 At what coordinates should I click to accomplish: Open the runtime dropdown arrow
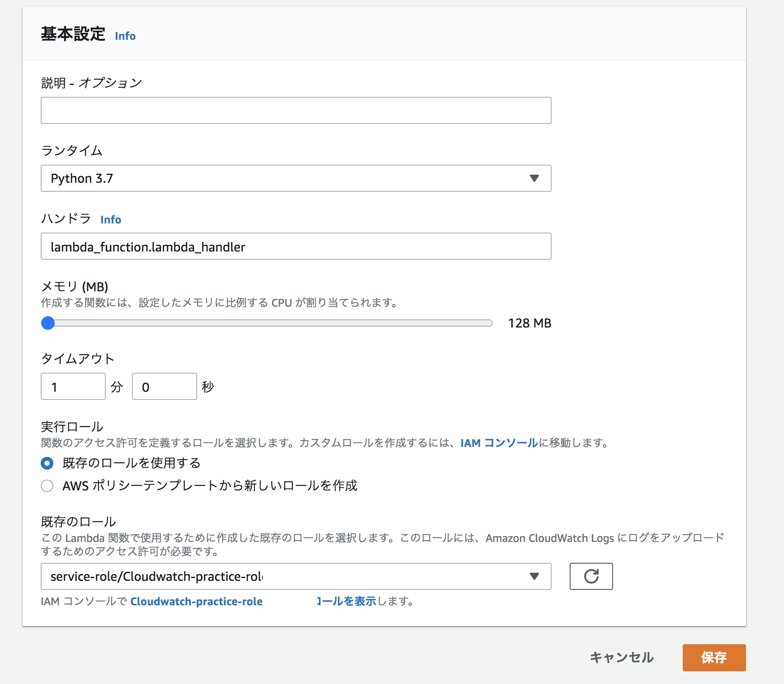point(535,178)
